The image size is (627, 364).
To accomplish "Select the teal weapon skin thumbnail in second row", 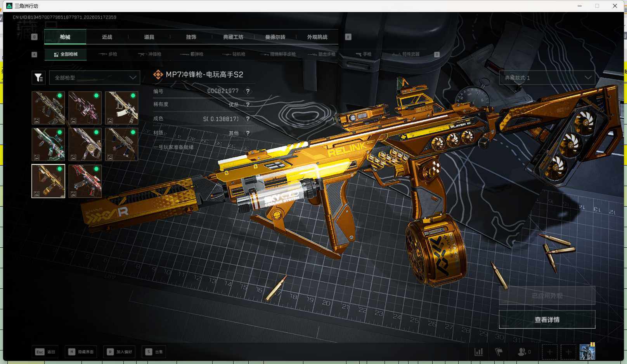I will click(48, 144).
